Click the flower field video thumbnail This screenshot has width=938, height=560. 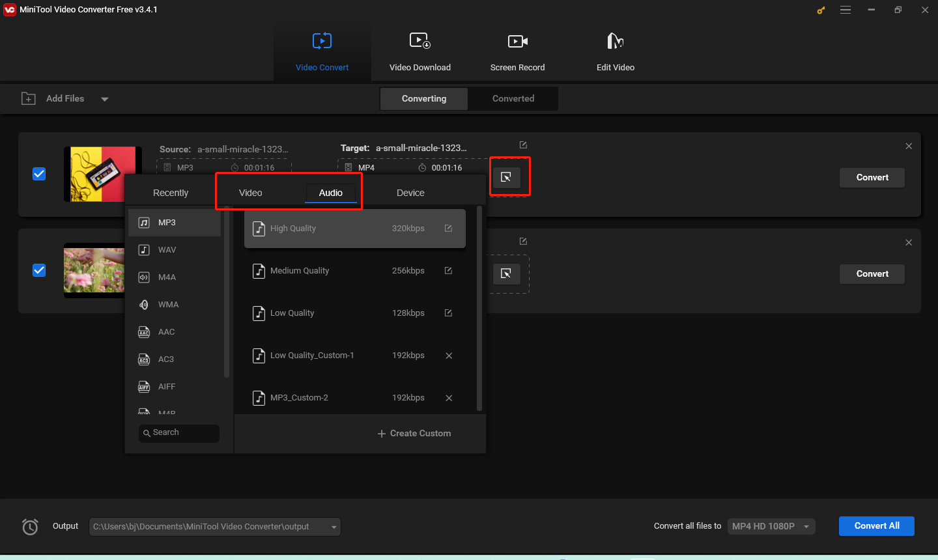pos(94,270)
